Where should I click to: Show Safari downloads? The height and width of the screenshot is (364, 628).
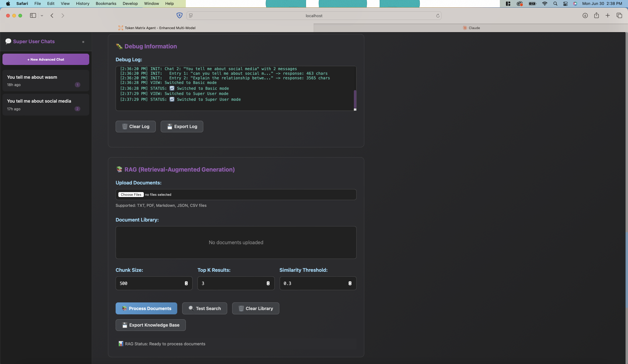(585, 16)
